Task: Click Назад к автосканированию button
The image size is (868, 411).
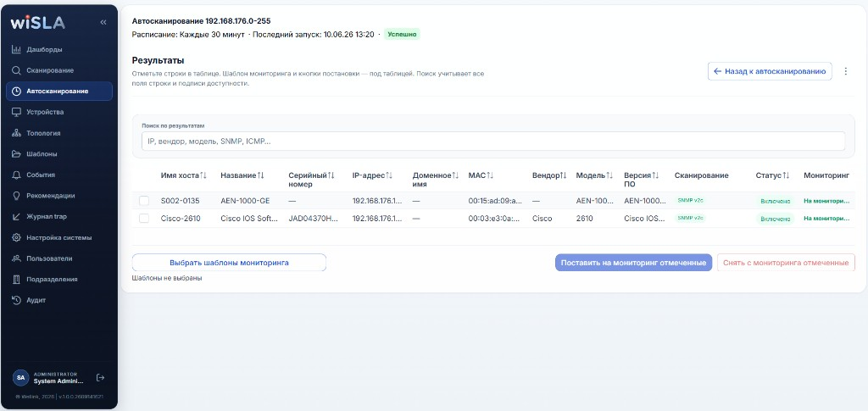Action: (770, 71)
